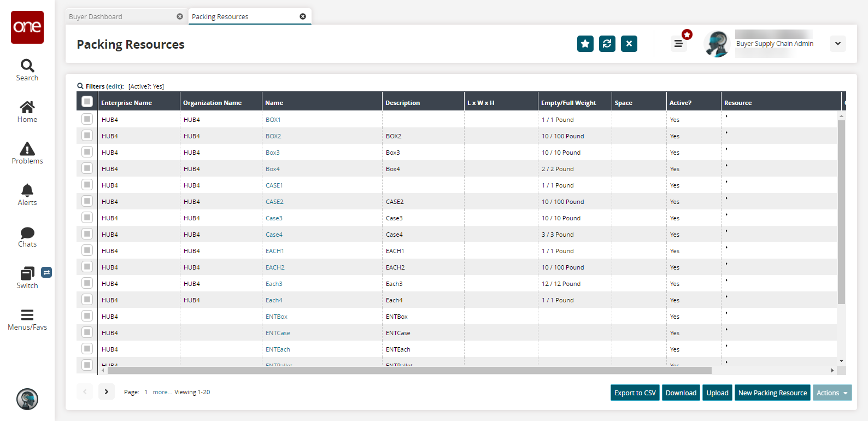
Task: Click the horizontal table scrollbar
Action: [x=410, y=370]
